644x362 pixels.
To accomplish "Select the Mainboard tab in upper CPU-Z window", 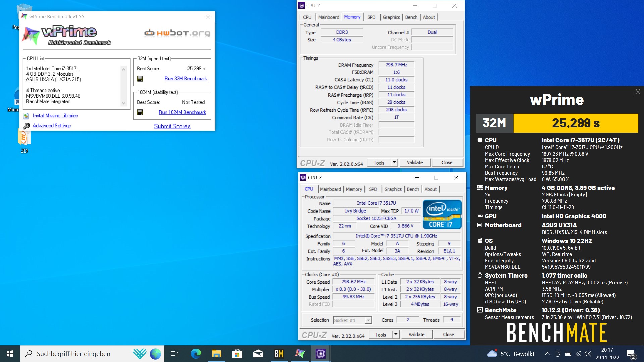I will tap(329, 17).
